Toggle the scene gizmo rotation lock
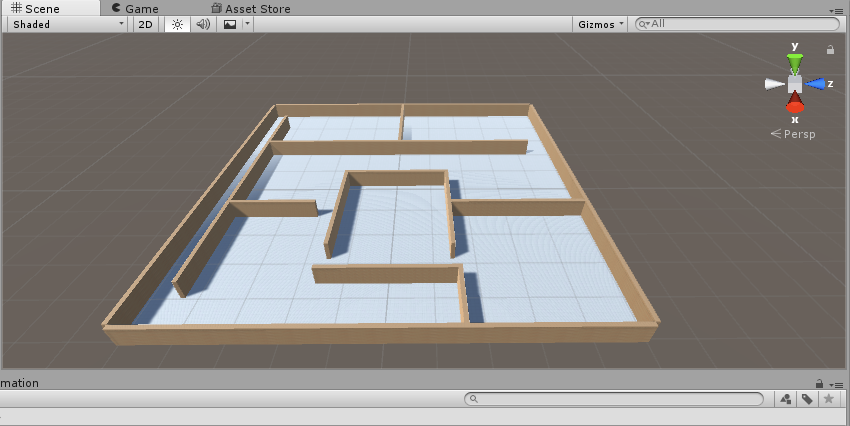The image size is (850, 426). click(830, 50)
